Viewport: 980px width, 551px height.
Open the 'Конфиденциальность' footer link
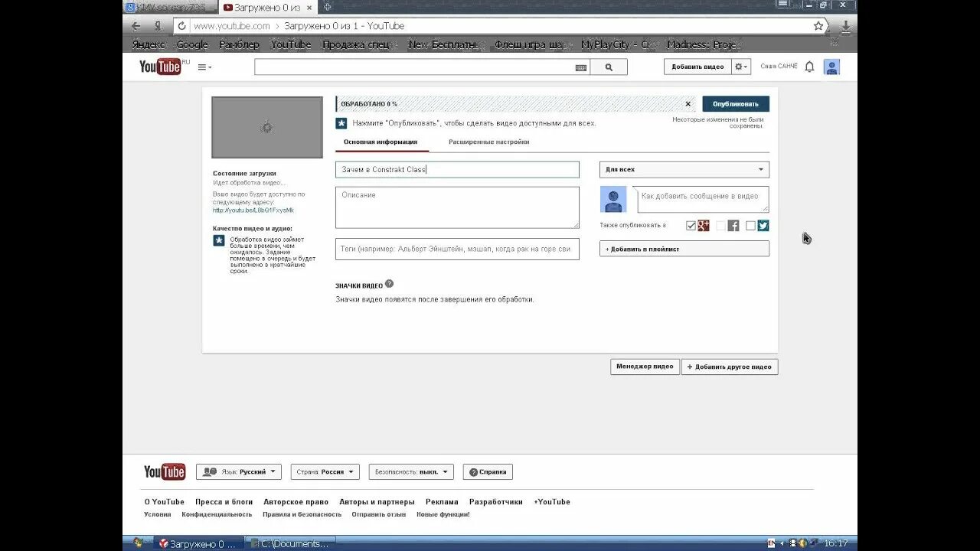217,514
